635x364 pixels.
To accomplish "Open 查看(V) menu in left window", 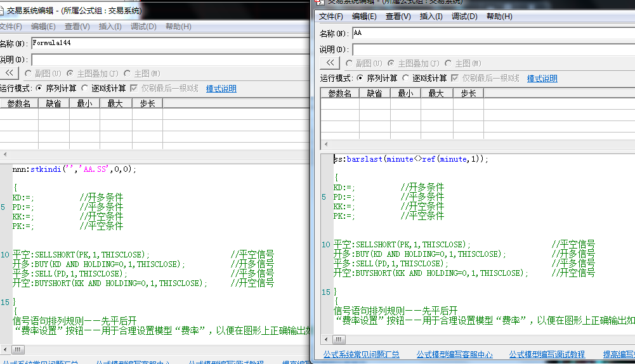I will pos(77,27).
